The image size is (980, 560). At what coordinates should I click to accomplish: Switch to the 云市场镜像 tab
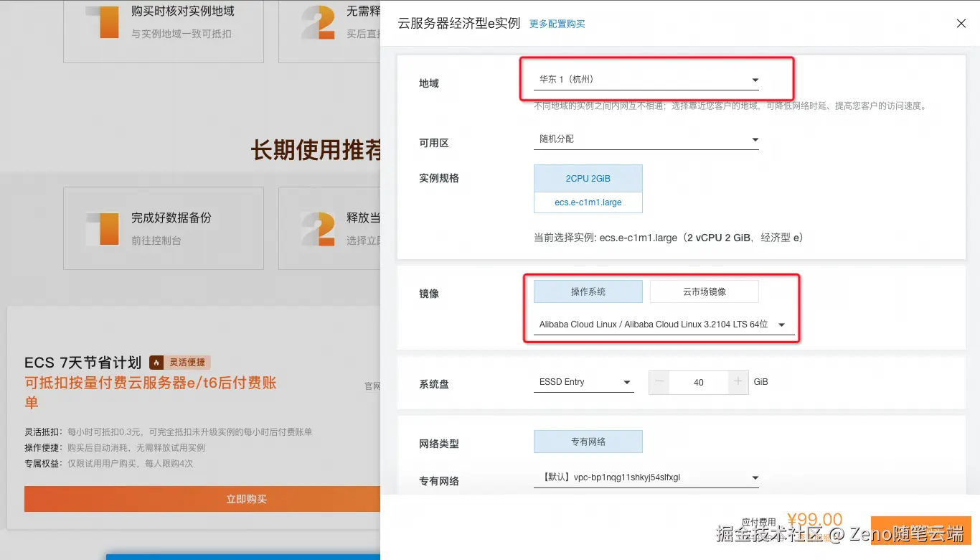click(705, 291)
